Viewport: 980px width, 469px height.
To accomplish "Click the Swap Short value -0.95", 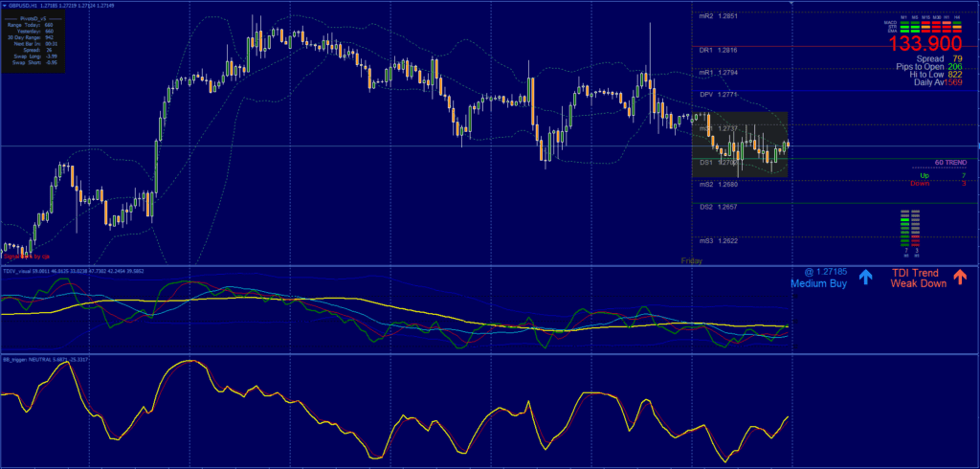I will click(x=52, y=62).
